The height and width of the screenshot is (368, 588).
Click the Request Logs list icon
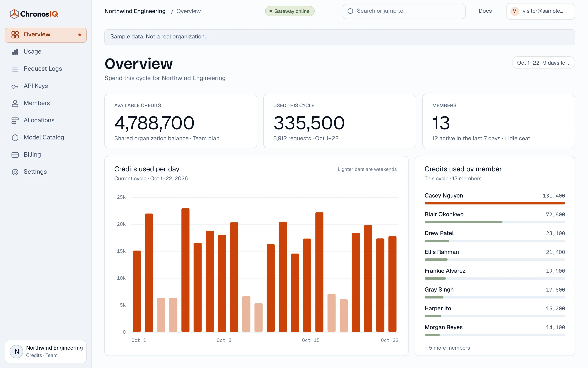point(15,69)
